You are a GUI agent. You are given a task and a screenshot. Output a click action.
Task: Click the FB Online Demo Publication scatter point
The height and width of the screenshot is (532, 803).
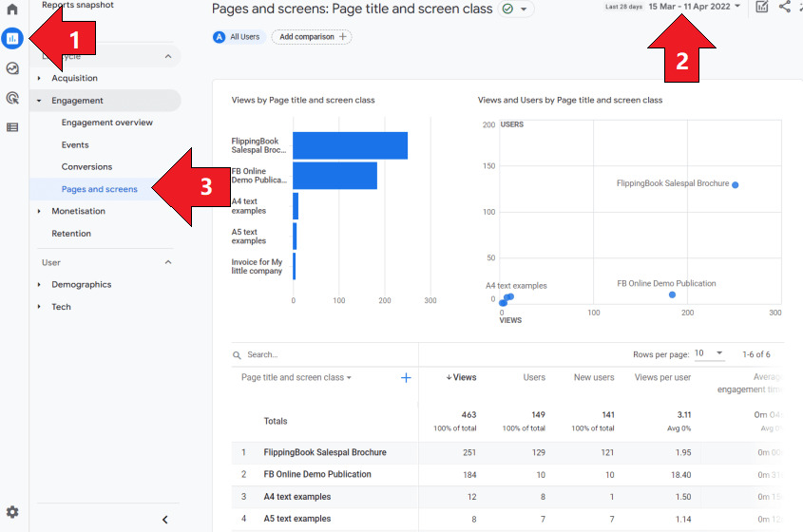pyautogui.click(x=673, y=294)
